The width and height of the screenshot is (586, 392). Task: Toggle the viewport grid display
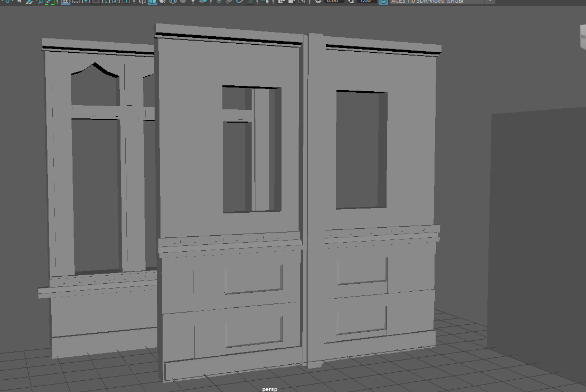66,2
